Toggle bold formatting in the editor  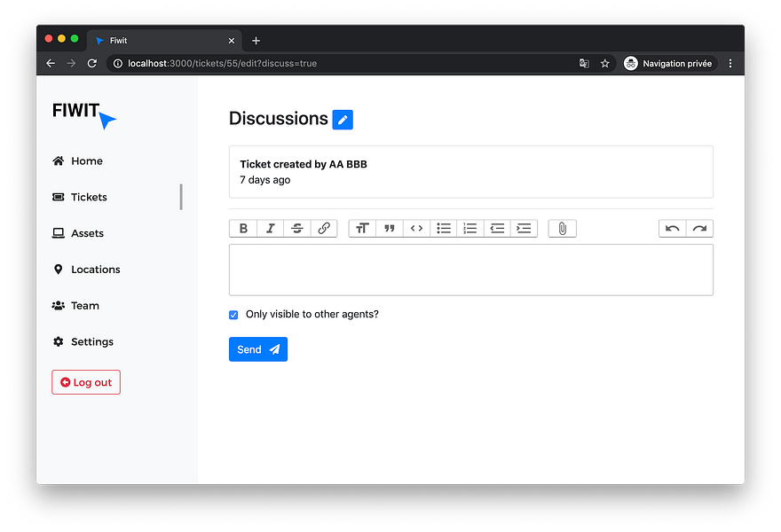pyautogui.click(x=243, y=229)
